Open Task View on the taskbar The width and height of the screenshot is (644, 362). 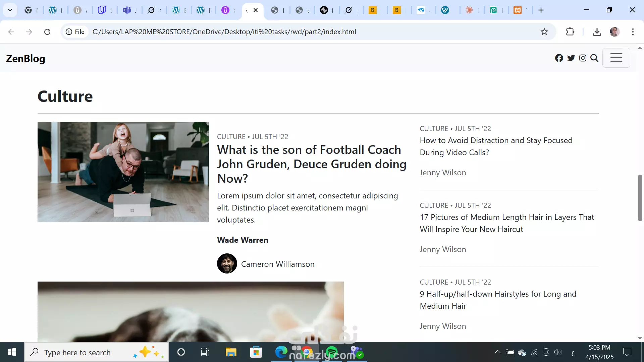pyautogui.click(x=205, y=352)
